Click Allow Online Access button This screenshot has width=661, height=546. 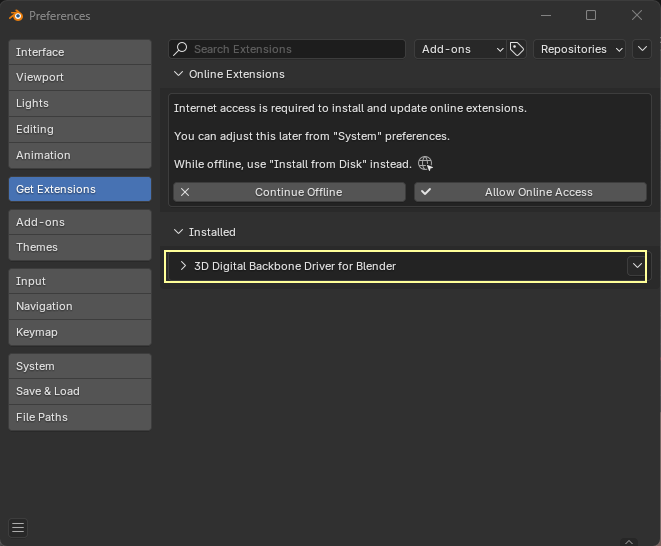click(530, 192)
